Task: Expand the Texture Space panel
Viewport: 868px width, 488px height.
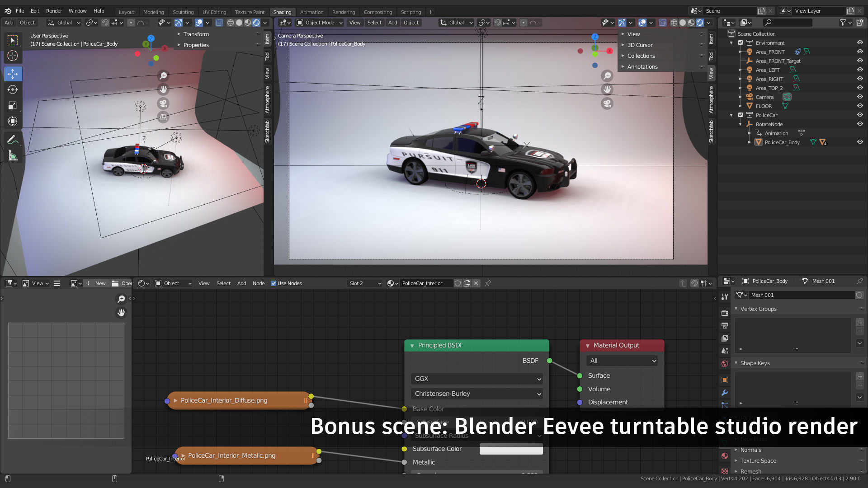Action: click(x=758, y=460)
